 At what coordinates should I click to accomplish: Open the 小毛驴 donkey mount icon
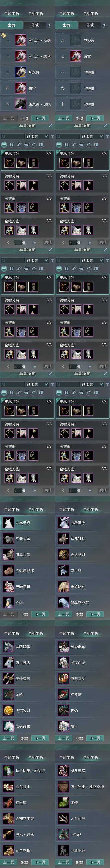pyautogui.click(x=63, y=834)
